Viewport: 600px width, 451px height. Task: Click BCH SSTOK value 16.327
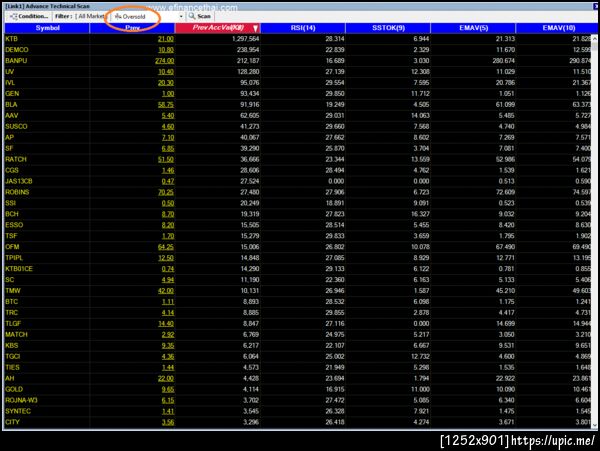click(x=420, y=214)
